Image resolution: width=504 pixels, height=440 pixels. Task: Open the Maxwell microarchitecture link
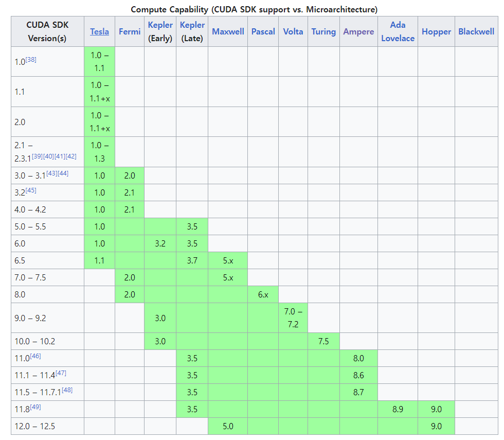point(228,31)
